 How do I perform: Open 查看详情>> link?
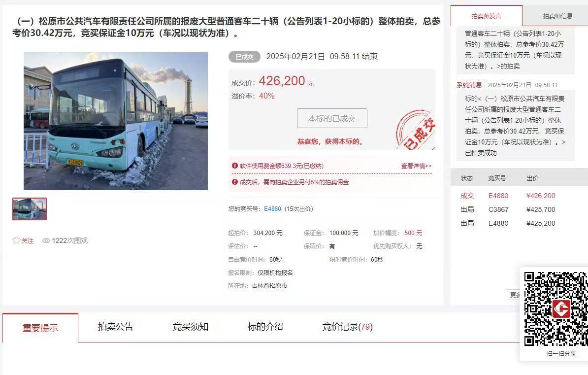[x=416, y=166]
